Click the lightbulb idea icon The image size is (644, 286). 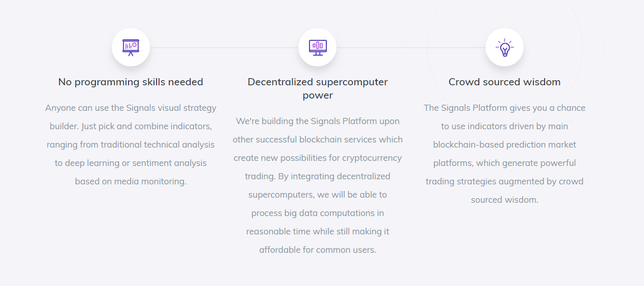tap(505, 47)
